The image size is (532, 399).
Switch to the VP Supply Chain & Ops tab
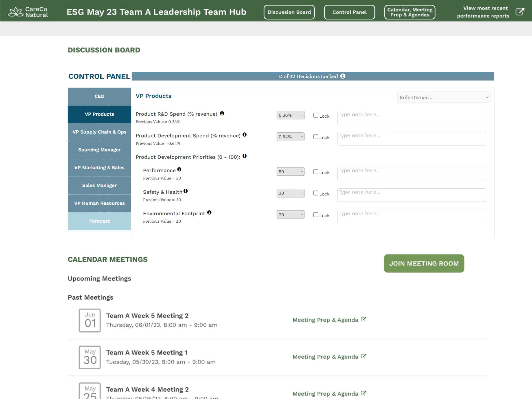(99, 132)
